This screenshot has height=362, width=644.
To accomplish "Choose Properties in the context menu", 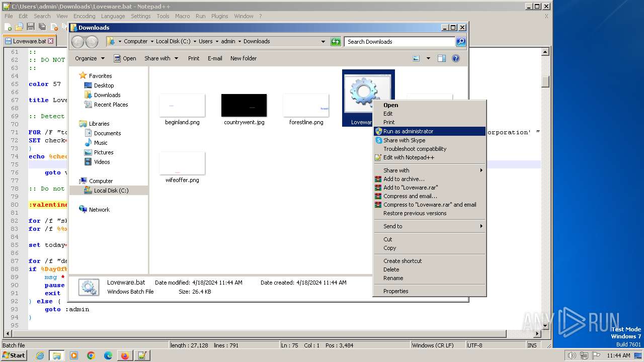I will pyautogui.click(x=430, y=291).
